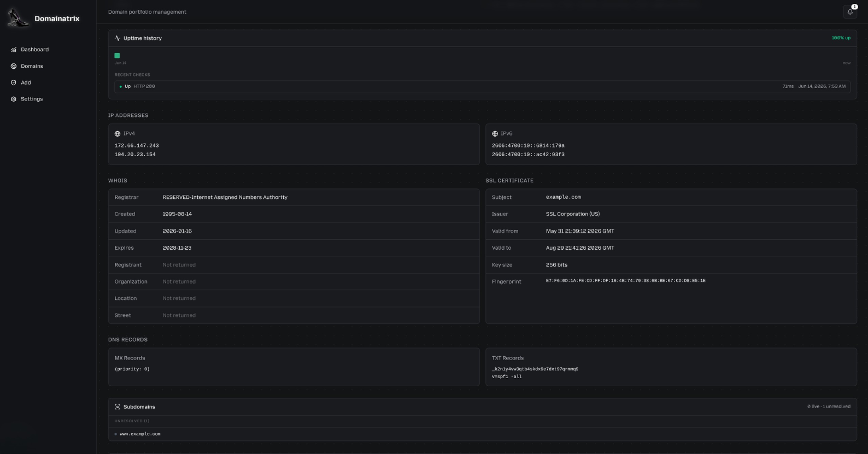Screen dimensions: 868x454
Task: Click the grey dot beside www.example.com
Action: [x=116, y=434]
